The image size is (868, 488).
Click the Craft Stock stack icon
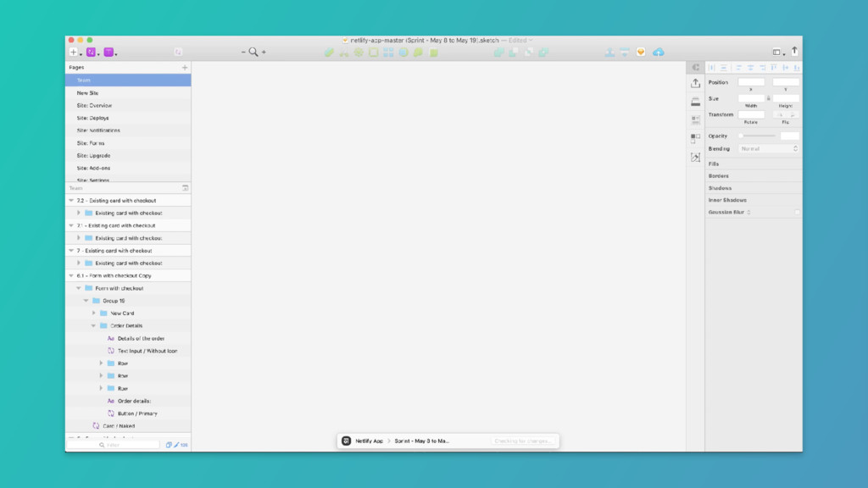(696, 102)
